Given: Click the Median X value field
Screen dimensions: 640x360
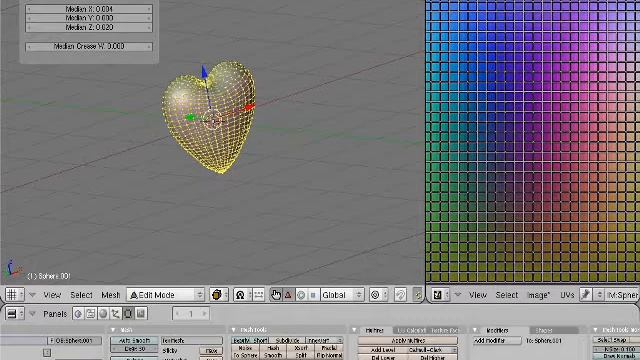Looking at the screenshot, I should click(89, 9).
